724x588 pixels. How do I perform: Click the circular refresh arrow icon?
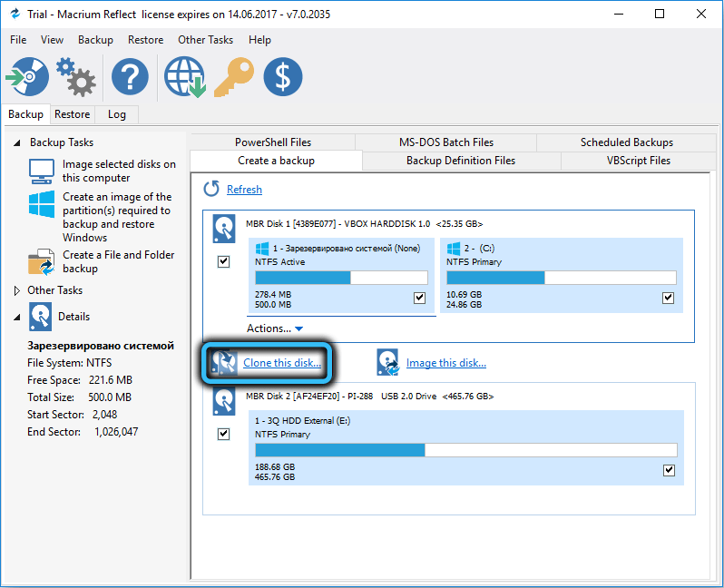point(211,189)
